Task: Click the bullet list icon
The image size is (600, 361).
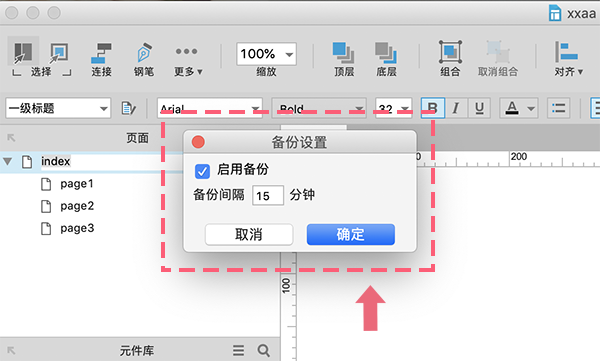Action: click(x=558, y=108)
